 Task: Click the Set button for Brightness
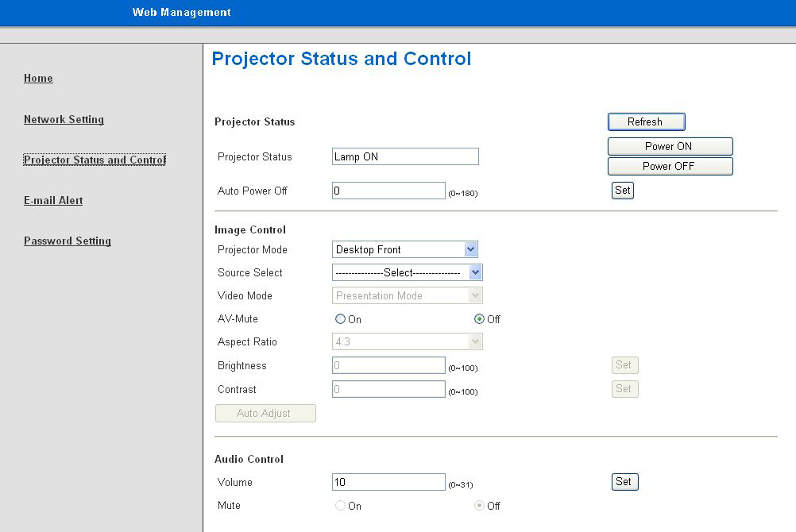click(x=625, y=365)
